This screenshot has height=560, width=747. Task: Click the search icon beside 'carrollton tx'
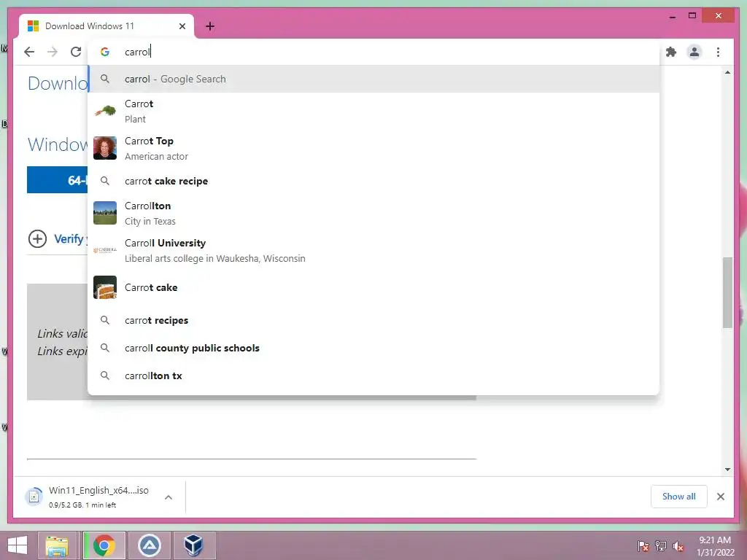tap(105, 376)
